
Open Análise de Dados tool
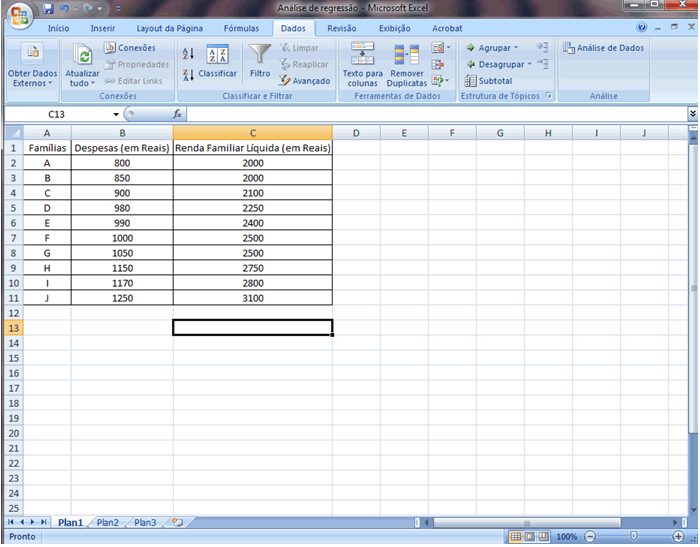603,48
